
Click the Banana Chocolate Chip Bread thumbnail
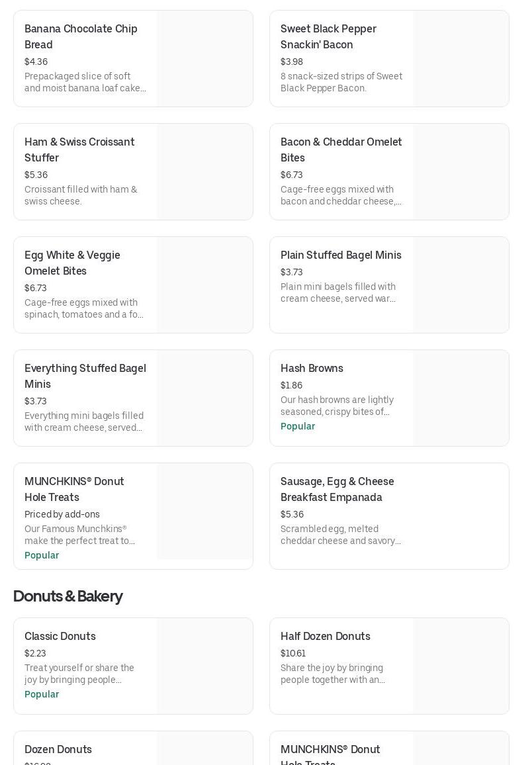click(204, 58)
